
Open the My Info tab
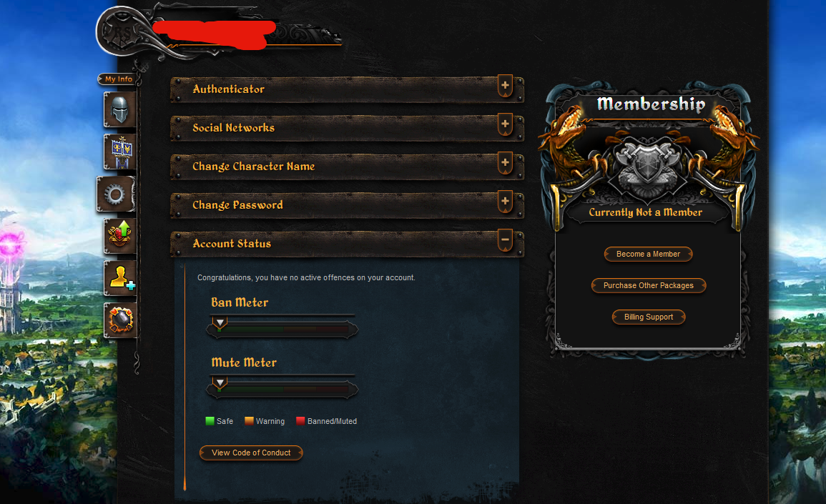pos(119,79)
